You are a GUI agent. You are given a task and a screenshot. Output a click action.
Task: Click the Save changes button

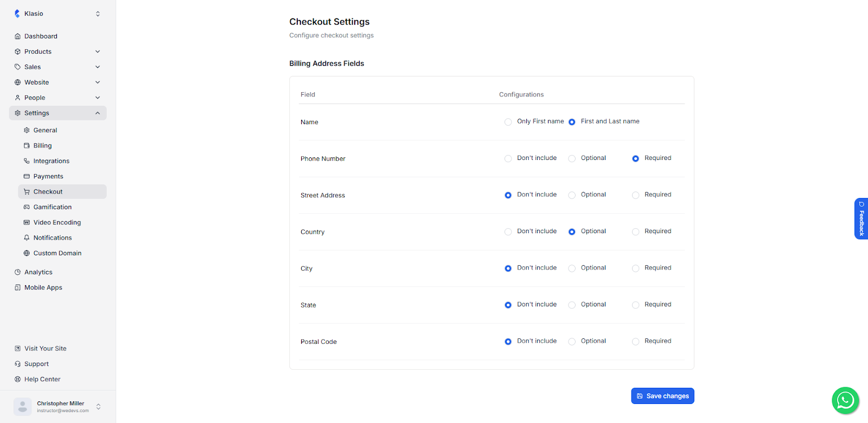(662, 396)
